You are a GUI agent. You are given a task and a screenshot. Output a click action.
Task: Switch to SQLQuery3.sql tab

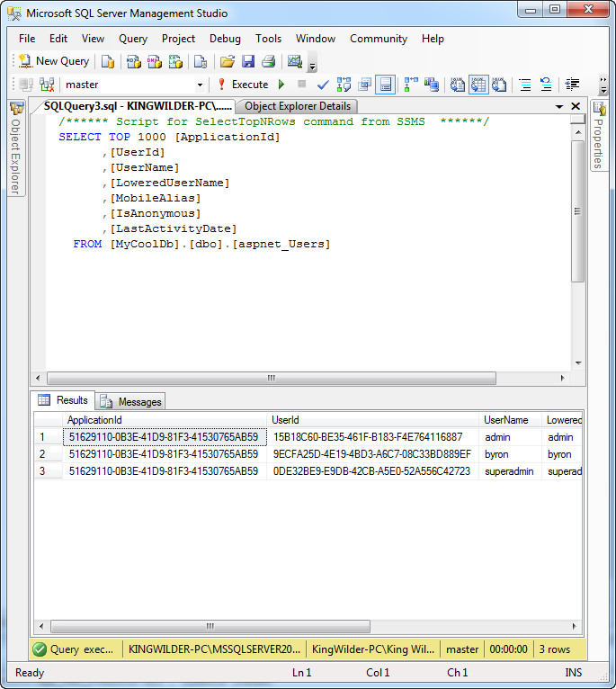[138, 106]
